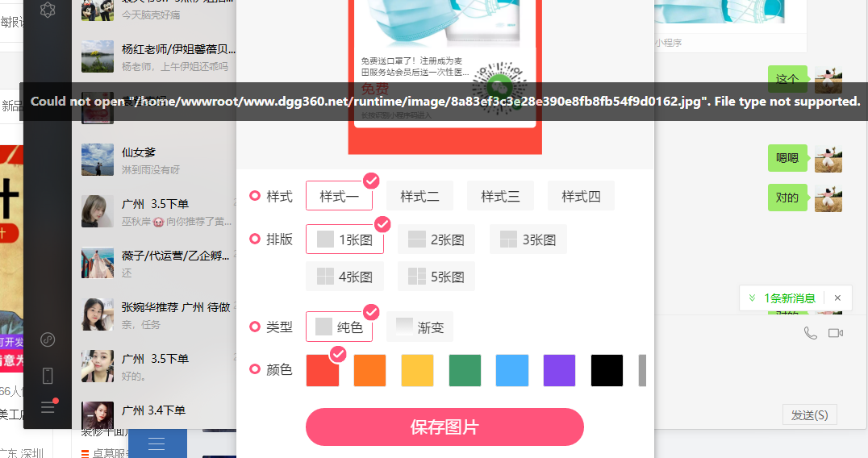Click sender avatar beside 嗯嗯 message
The image size is (868, 458).
coord(828,159)
